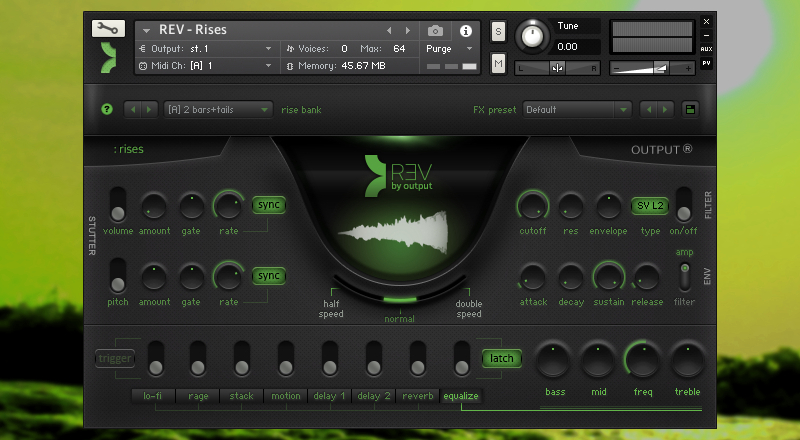Select the reverb effect tab
Screen dimensions: 800x440
417,396
